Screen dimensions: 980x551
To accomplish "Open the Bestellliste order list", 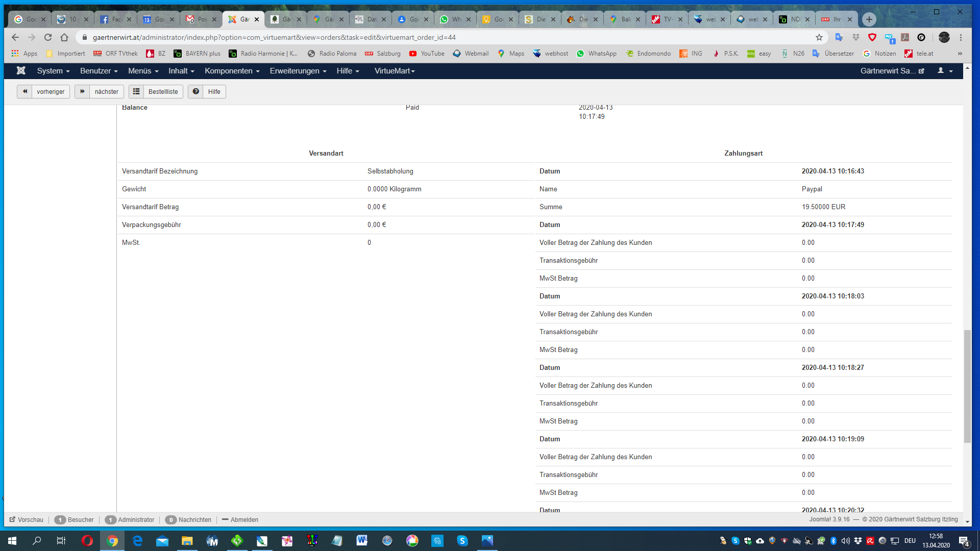I will click(x=156, y=92).
